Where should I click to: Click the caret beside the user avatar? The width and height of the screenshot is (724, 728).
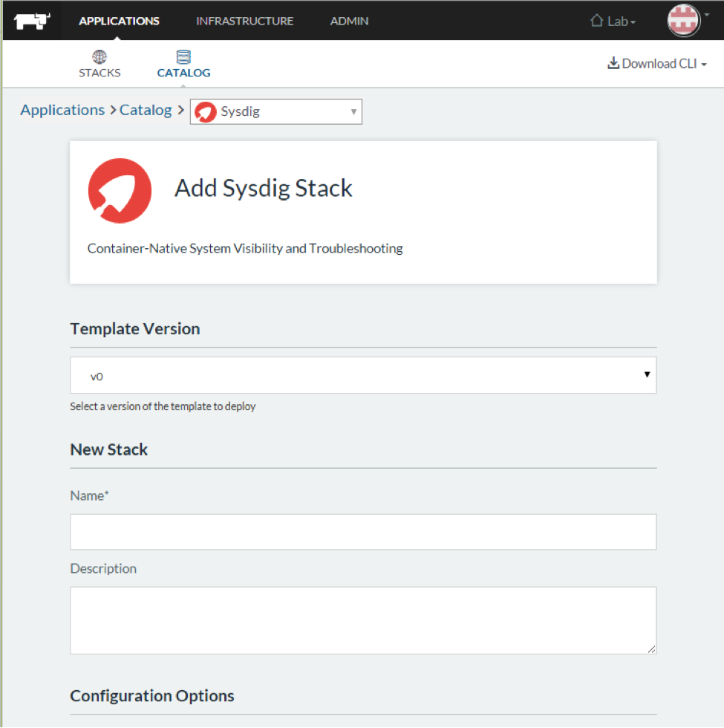(x=707, y=15)
